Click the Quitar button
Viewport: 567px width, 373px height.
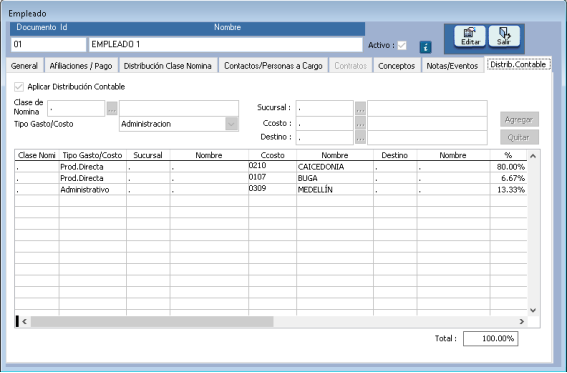[x=519, y=137]
